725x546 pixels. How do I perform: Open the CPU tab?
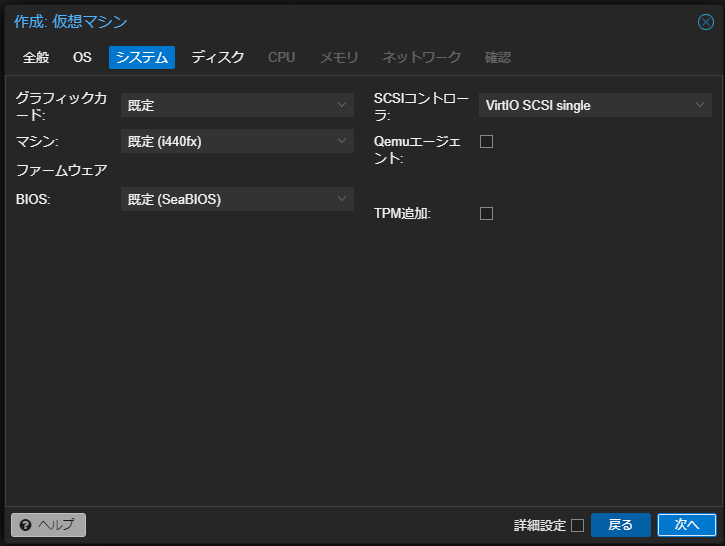click(x=282, y=57)
